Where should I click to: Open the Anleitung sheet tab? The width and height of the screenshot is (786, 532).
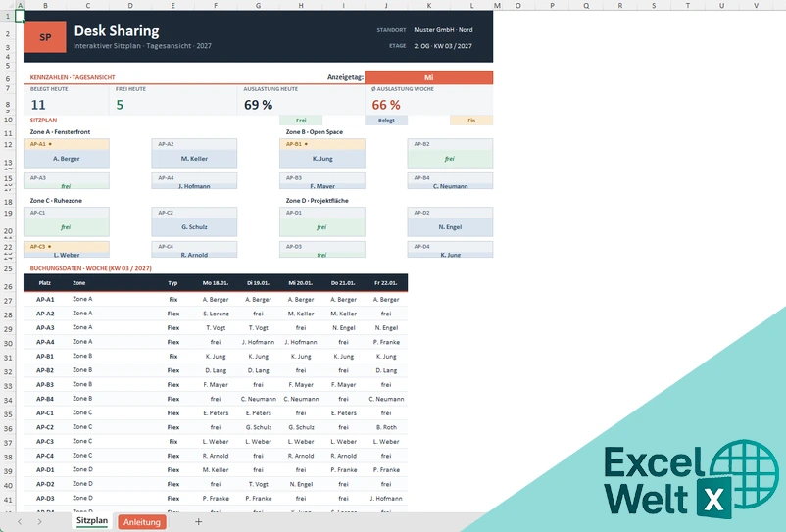click(x=142, y=522)
